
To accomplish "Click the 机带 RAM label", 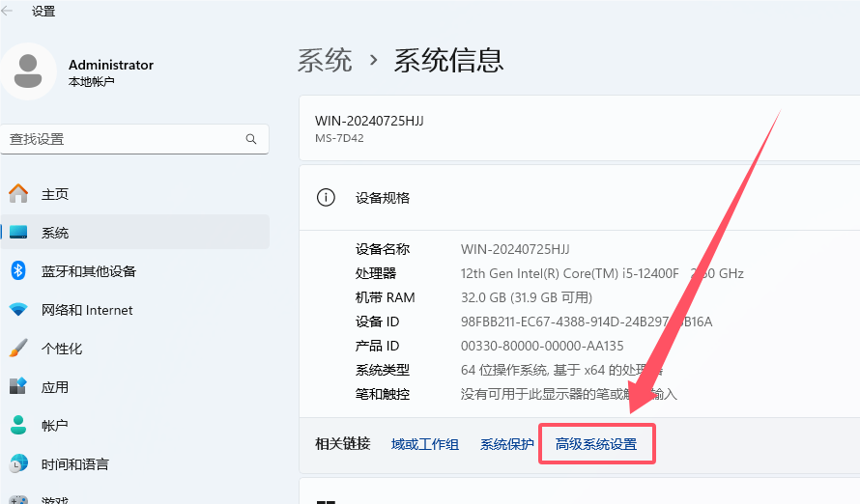I will click(x=385, y=297).
